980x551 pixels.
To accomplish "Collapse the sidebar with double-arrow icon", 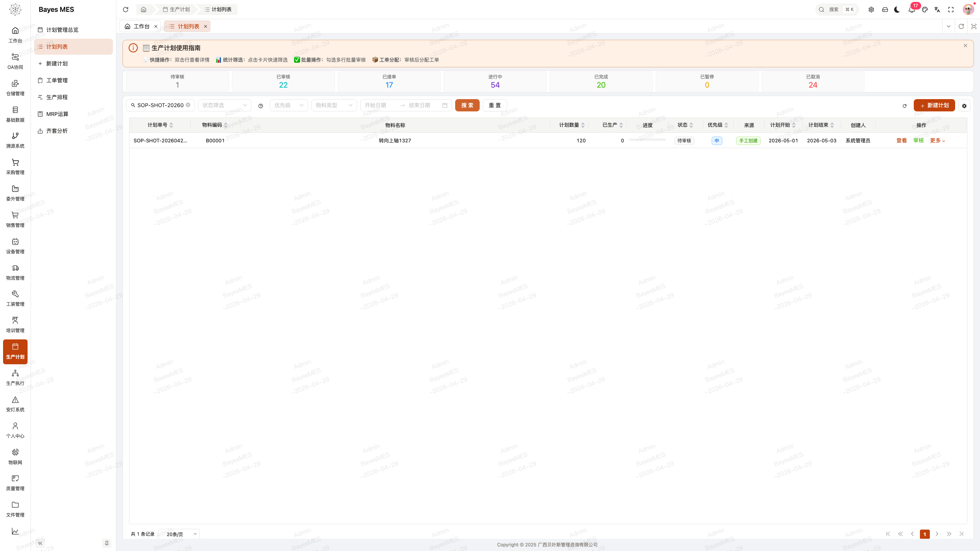I will (x=40, y=543).
